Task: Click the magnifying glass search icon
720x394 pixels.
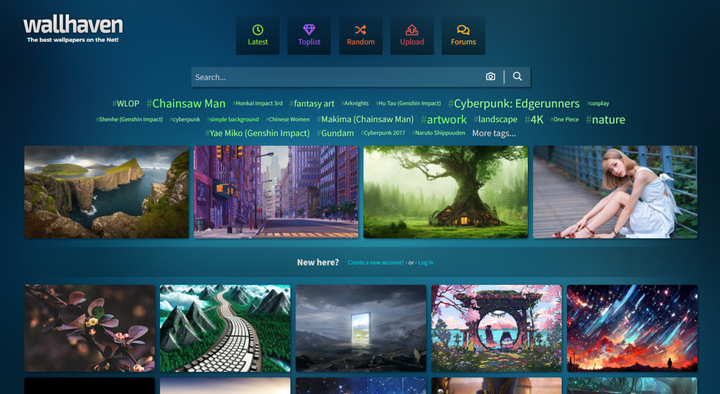Action: [518, 77]
